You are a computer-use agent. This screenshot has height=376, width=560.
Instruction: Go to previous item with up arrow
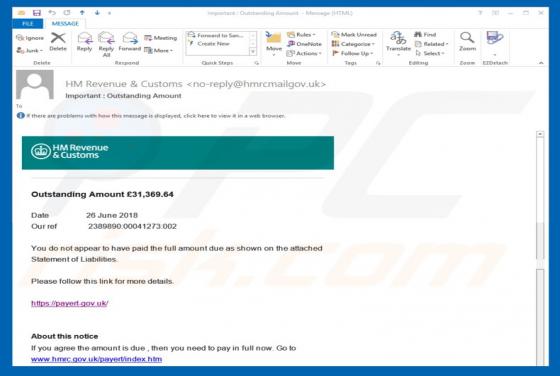pyautogui.click(x=82, y=13)
